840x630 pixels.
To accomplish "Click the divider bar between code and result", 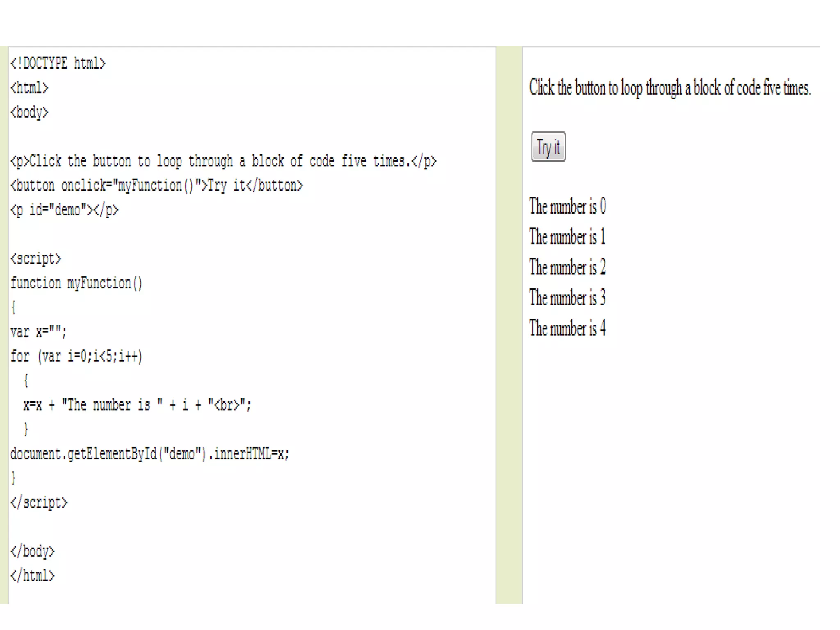I will point(509,325).
